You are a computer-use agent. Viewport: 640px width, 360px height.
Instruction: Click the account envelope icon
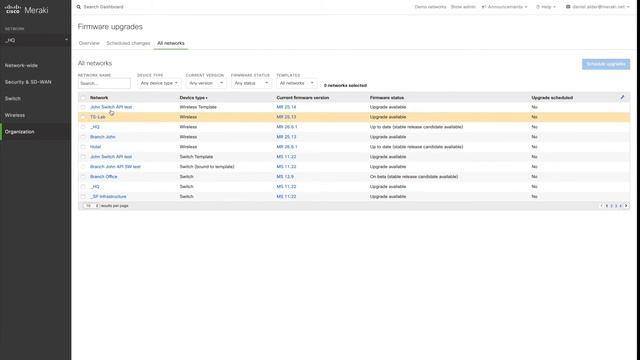click(568, 7)
